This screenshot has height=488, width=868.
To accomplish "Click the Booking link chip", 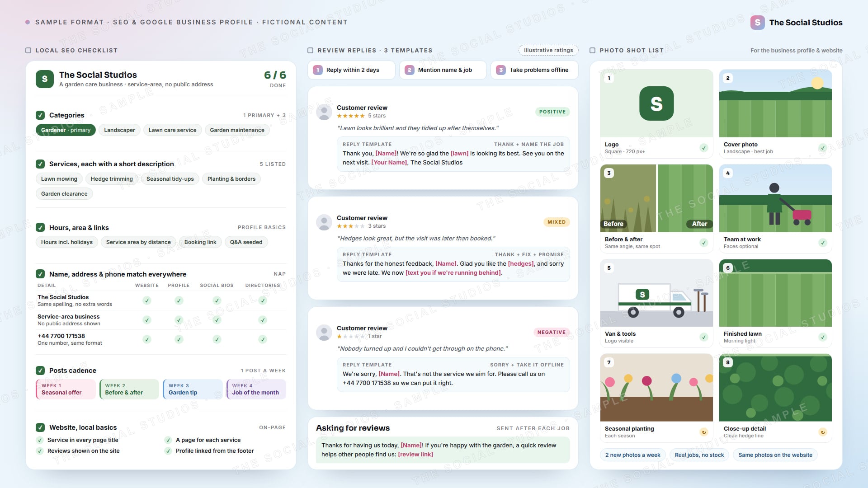I will (x=200, y=242).
